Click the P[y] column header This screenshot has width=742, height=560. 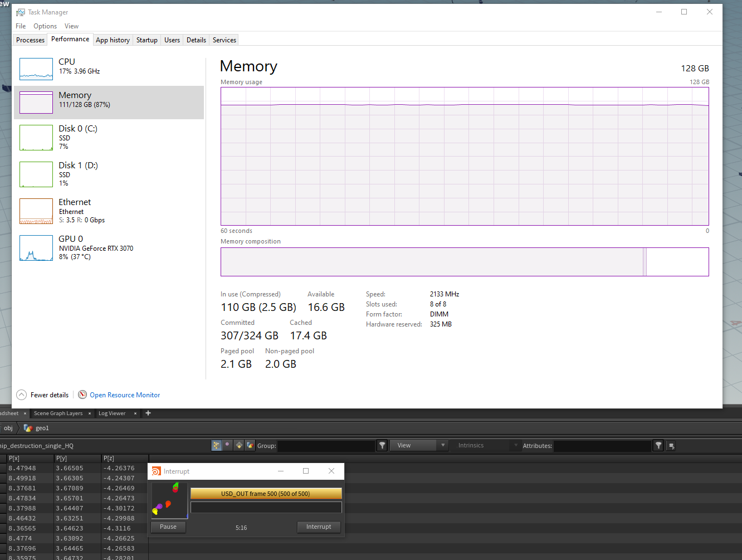(78, 458)
